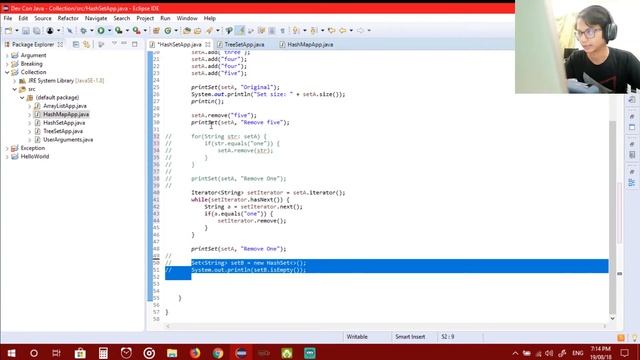Viewport: 640px width, 360px height.
Task: Click the External Tools run icon
Action: (137, 31)
